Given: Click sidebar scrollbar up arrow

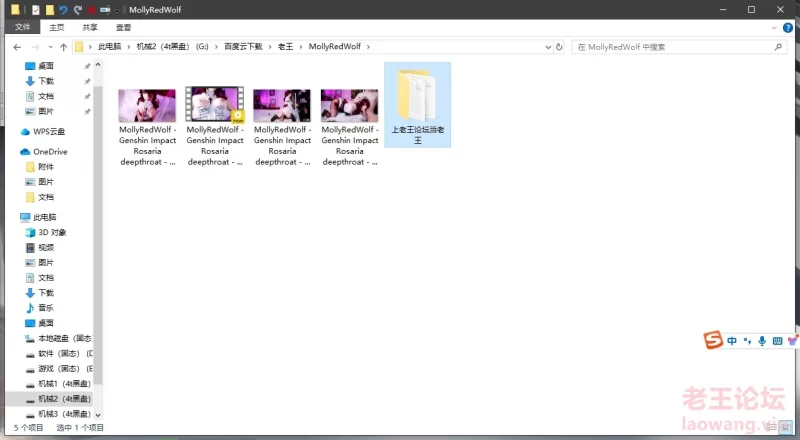Looking at the screenshot, I should coord(98,65).
